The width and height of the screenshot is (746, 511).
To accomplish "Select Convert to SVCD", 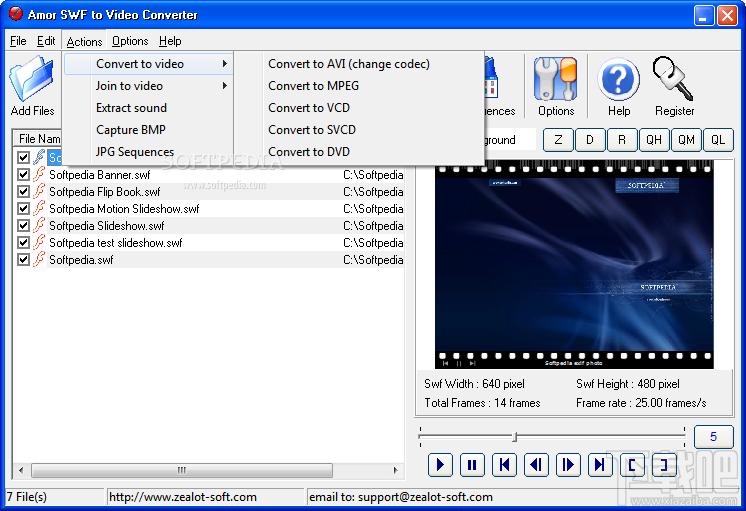I will pyautogui.click(x=312, y=130).
